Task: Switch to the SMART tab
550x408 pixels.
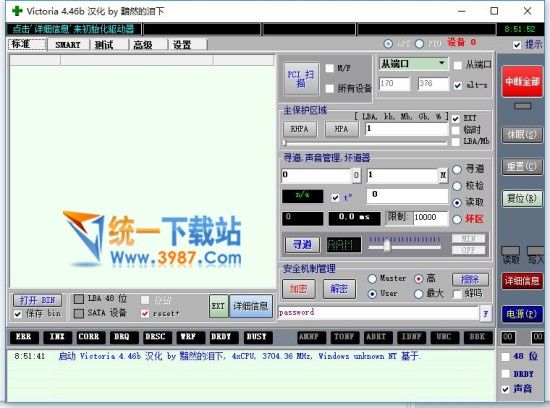Action: point(68,45)
